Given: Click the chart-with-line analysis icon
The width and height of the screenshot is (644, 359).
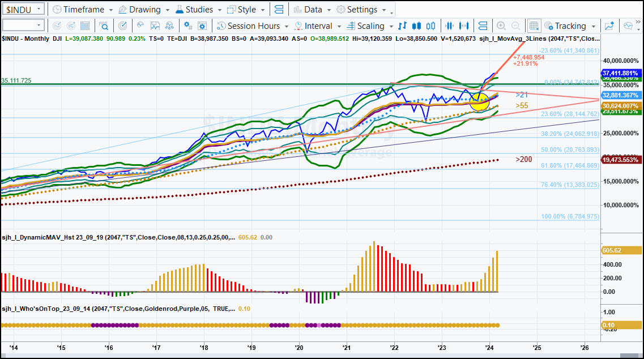Looking at the screenshot, I should (155, 26).
